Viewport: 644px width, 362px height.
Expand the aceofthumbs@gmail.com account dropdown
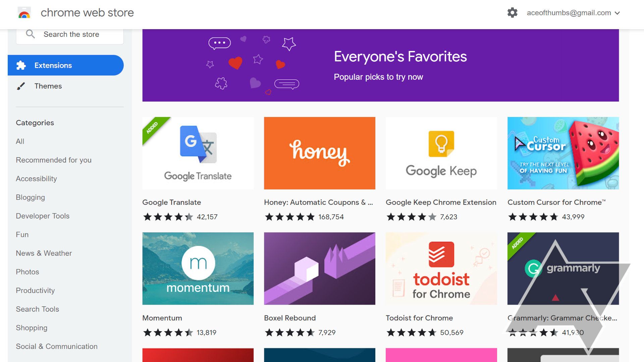pos(619,12)
